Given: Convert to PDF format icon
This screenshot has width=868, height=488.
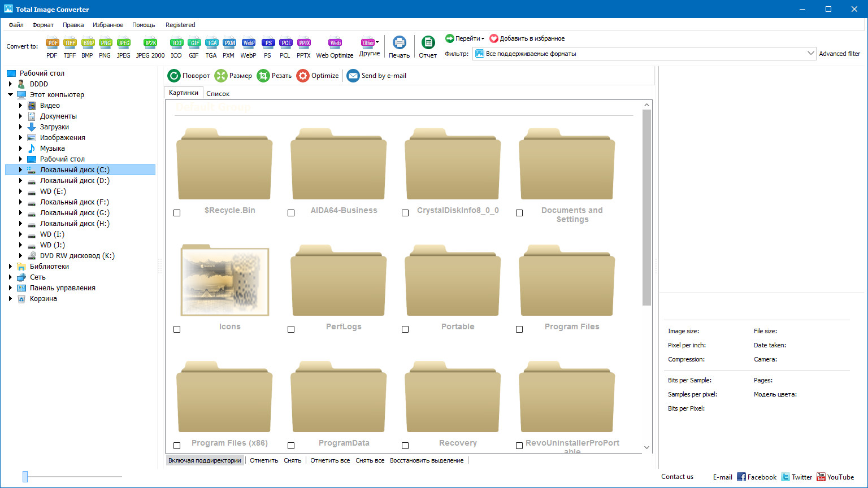Looking at the screenshot, I should point(52,43).
